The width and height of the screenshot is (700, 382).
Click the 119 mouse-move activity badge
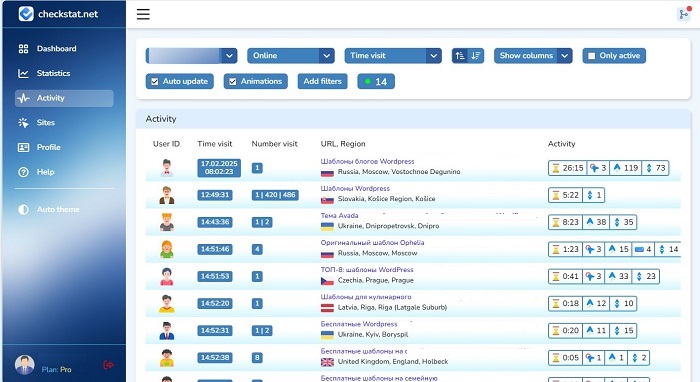coord(626,168)
